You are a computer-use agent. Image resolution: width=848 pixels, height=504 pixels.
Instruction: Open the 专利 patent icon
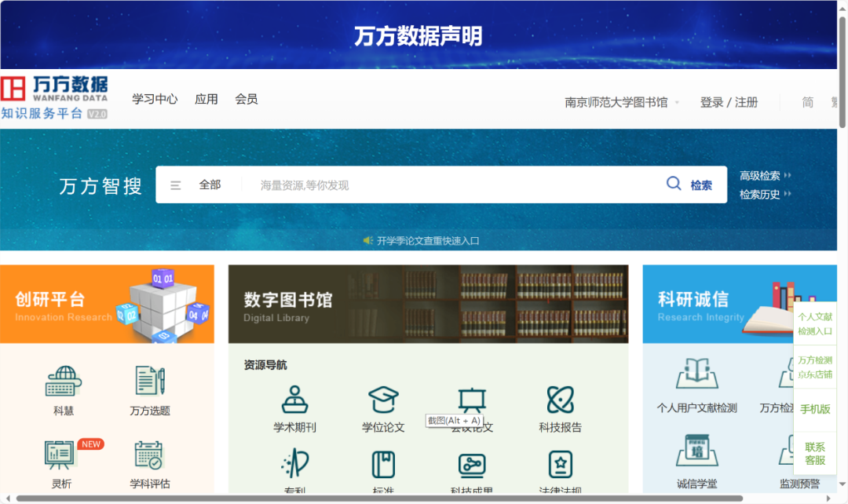coord(294,463)
